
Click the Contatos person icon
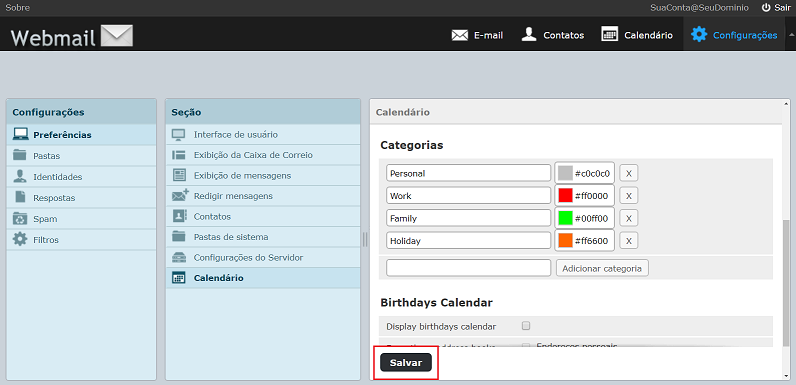pos(529,35)
